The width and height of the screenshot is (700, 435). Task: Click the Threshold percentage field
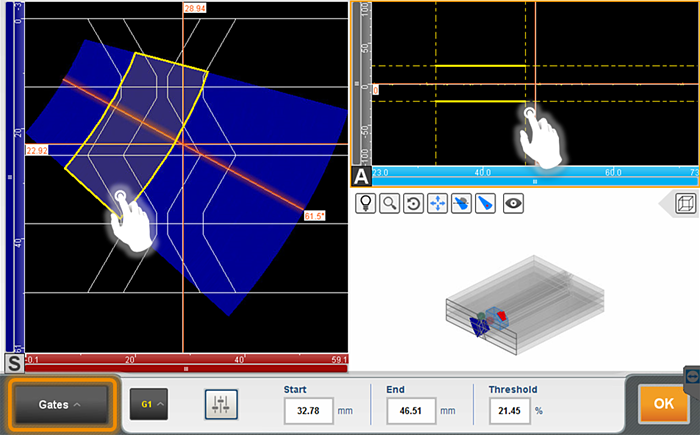pos(510,410)
